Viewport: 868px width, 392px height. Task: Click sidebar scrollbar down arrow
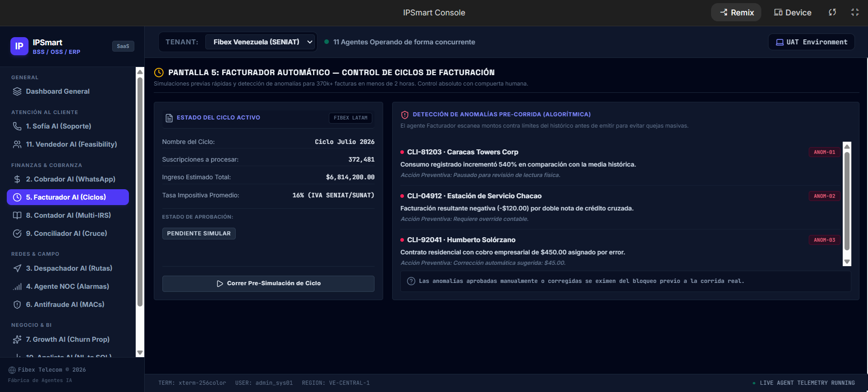coord(140,353)
